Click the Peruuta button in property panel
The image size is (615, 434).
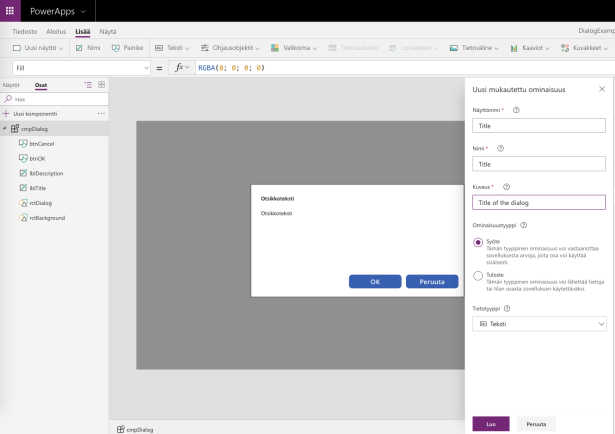pyautogui.click(x=536, y=423)
